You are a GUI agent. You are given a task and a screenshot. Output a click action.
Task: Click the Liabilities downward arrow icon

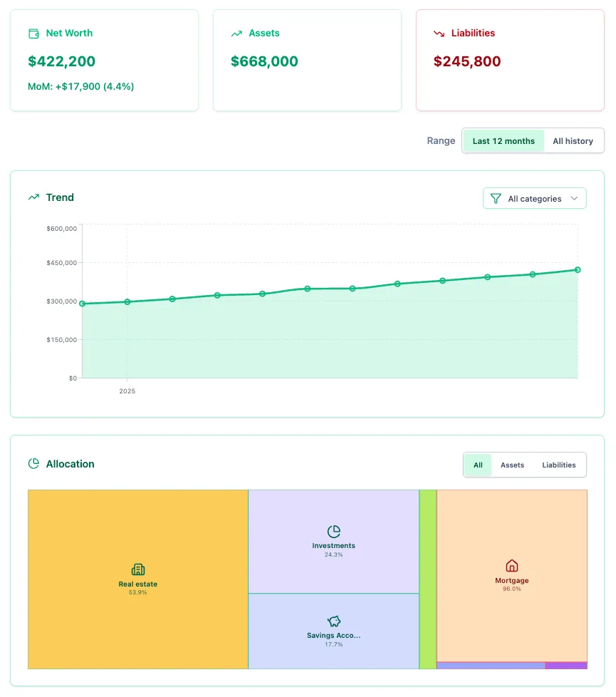pyautogui.click(x=439, y=33)
